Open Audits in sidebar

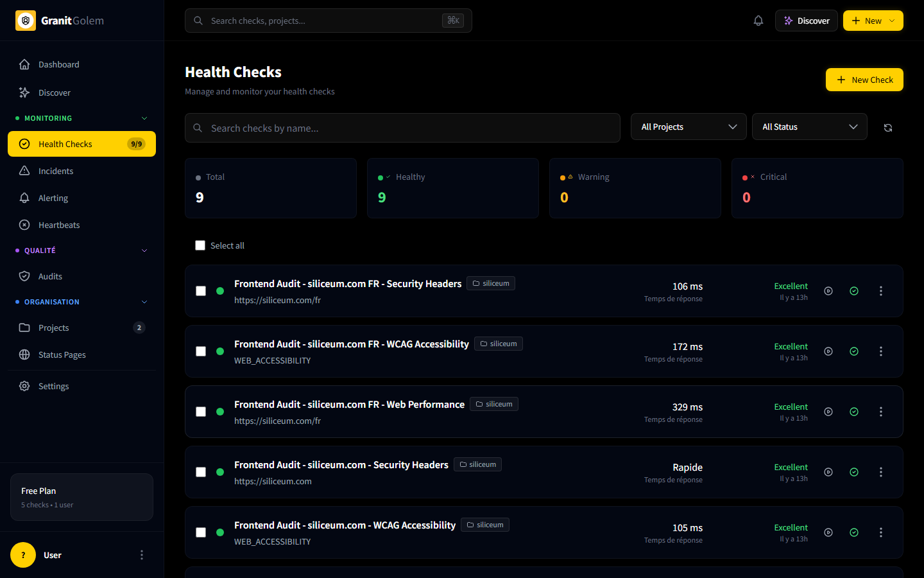[x=81, y=276]
